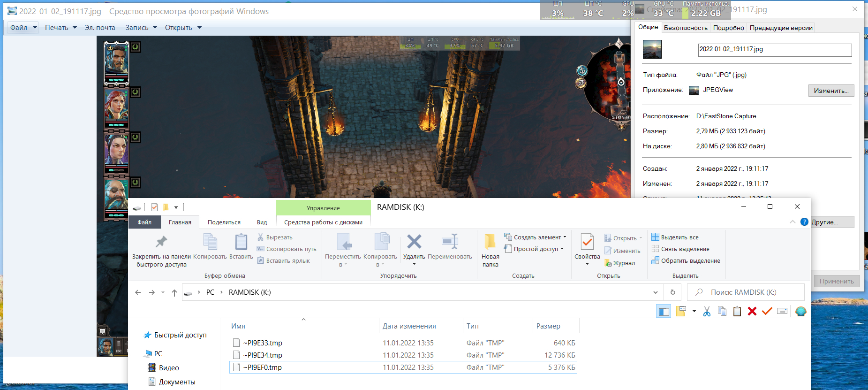Click the folder options icon in the extra toolbar
The height and width of the screenshot is (390, 868).
[681, 311]
